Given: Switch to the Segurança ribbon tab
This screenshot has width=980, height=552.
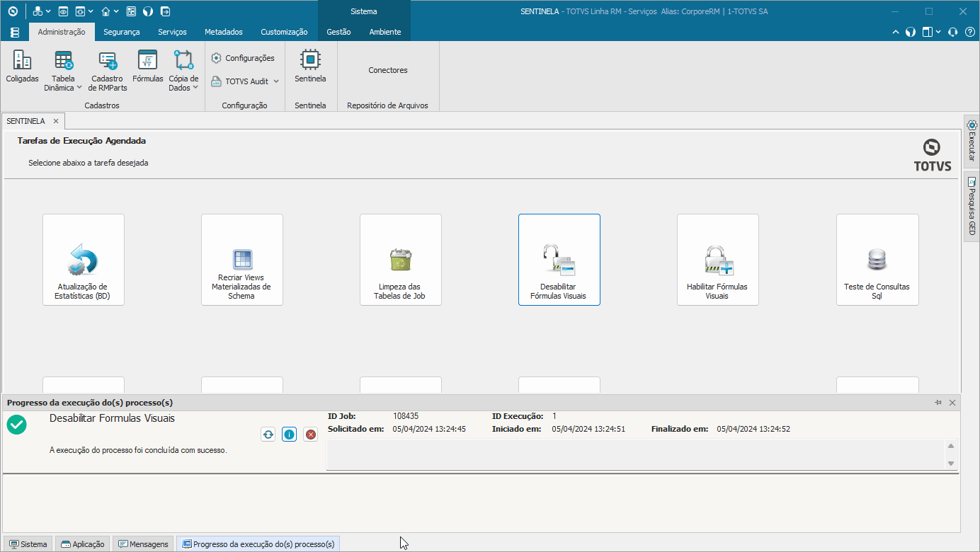Looking at the screenshot, I should tap(122, 32).
